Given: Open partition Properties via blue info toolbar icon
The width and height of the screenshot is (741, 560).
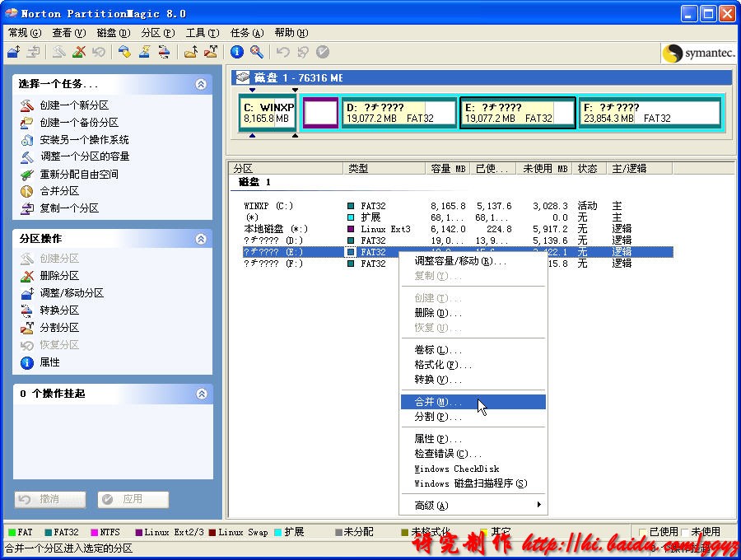Looking at the screenshot, I should pyautogui.click(x=237, y=52).
